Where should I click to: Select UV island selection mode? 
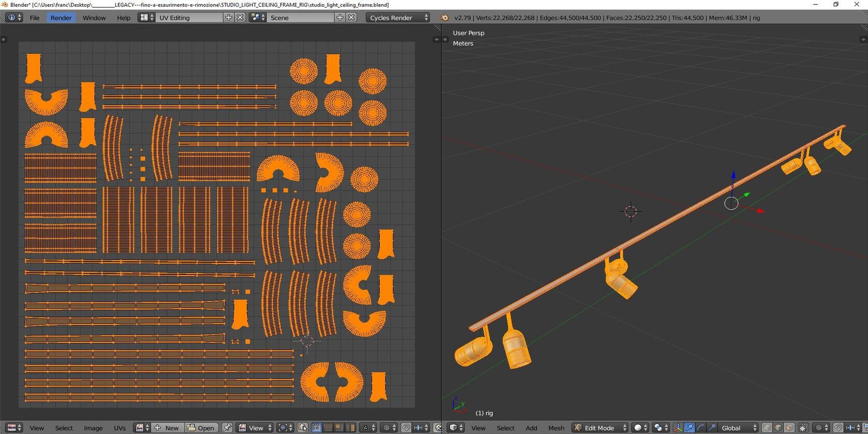tap(350, 428)
